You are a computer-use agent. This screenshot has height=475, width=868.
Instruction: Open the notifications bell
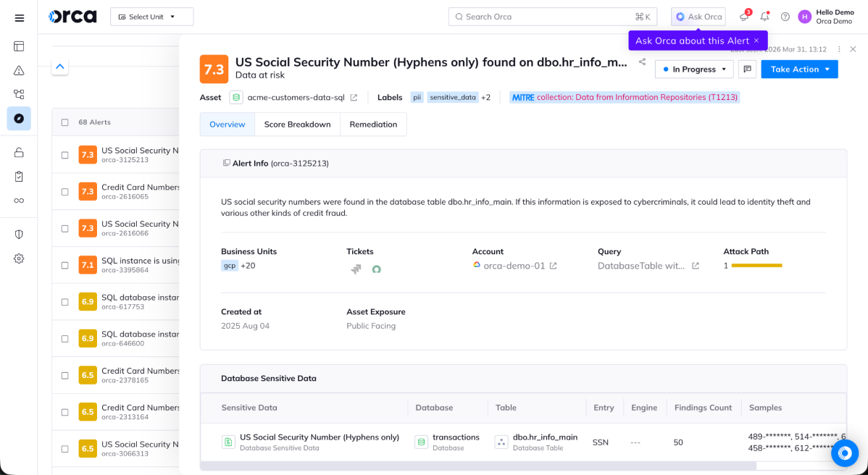764,17
